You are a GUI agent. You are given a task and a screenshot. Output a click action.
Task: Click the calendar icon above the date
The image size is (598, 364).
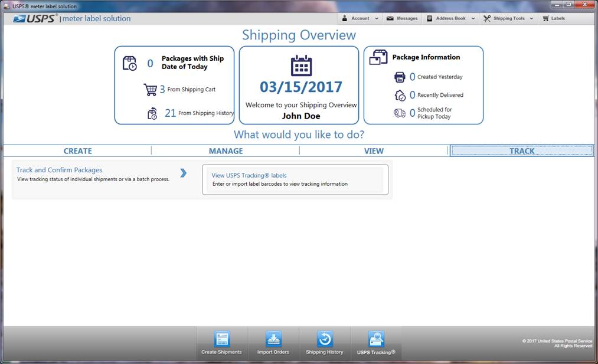click(x=301, y=65)
